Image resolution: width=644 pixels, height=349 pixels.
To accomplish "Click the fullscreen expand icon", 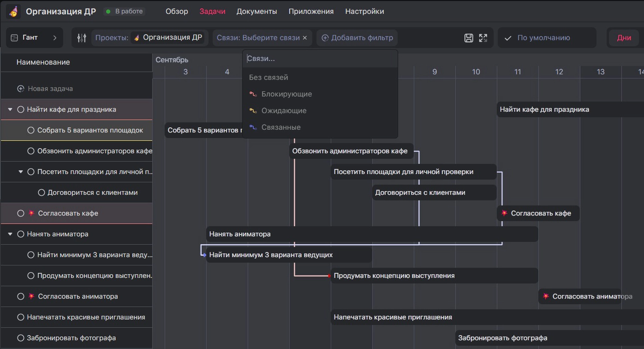I will (483, 38).
